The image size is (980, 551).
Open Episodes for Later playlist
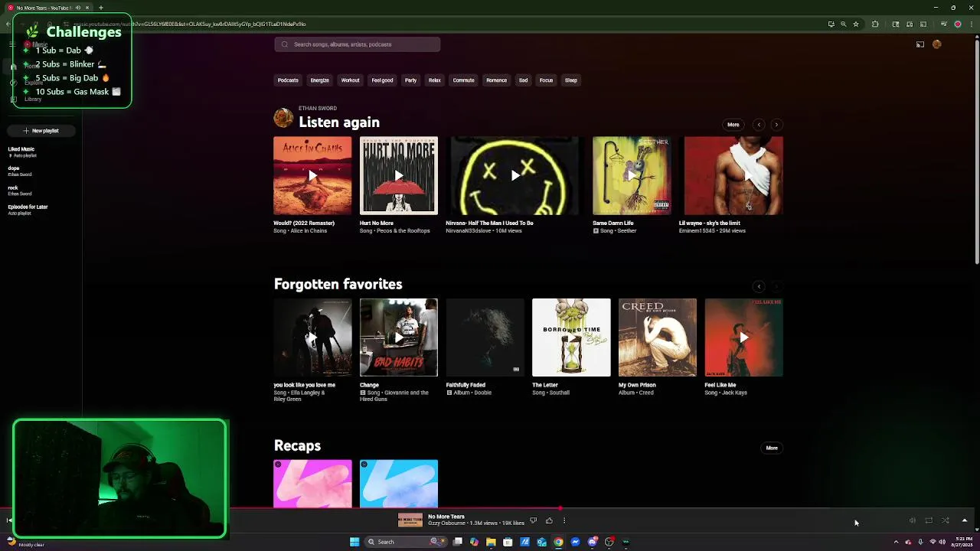28,210
